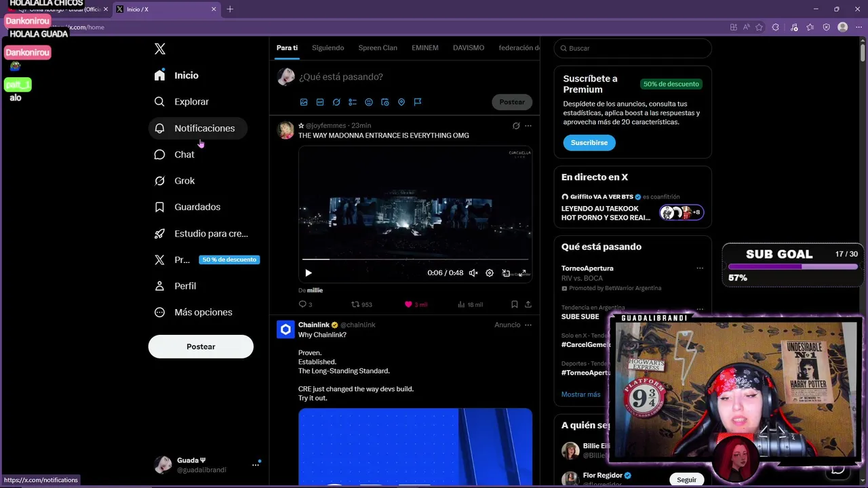Expand Más opciones menu
Image resolution: width=868 pixels, height=488 pixels.
pyautogui.click(x=193, y=312)
